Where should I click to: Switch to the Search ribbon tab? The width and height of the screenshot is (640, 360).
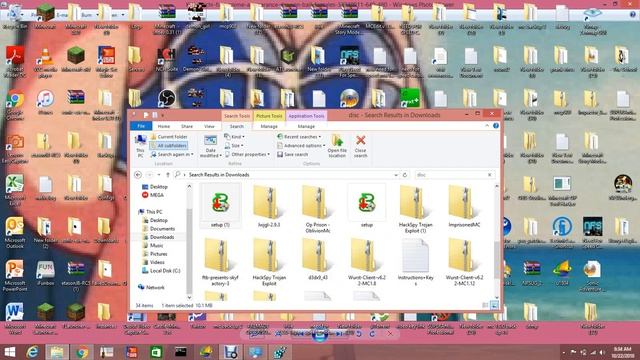pyautogui.click(x=236, y=126)
